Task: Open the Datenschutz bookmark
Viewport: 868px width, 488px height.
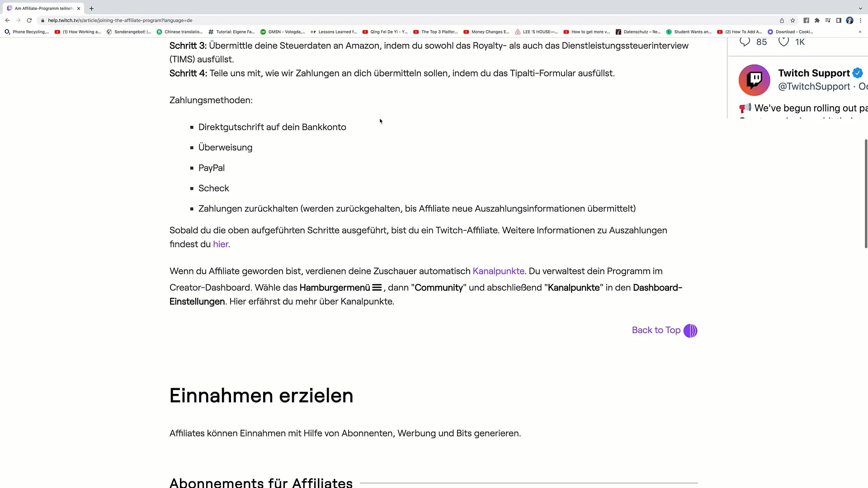Action: [638, 32]
